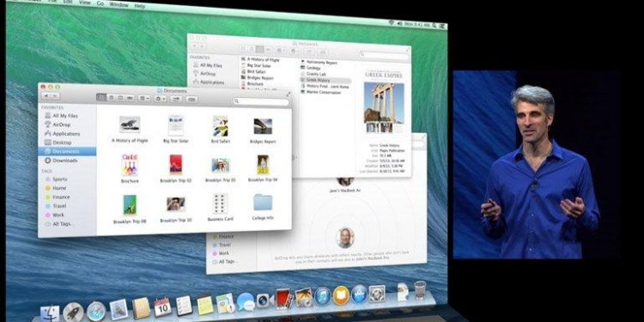Open Photo Booth red curtain icon
The width and height of the screenshot is (644, 322).
pyautogui.click(x=283, y=299)
